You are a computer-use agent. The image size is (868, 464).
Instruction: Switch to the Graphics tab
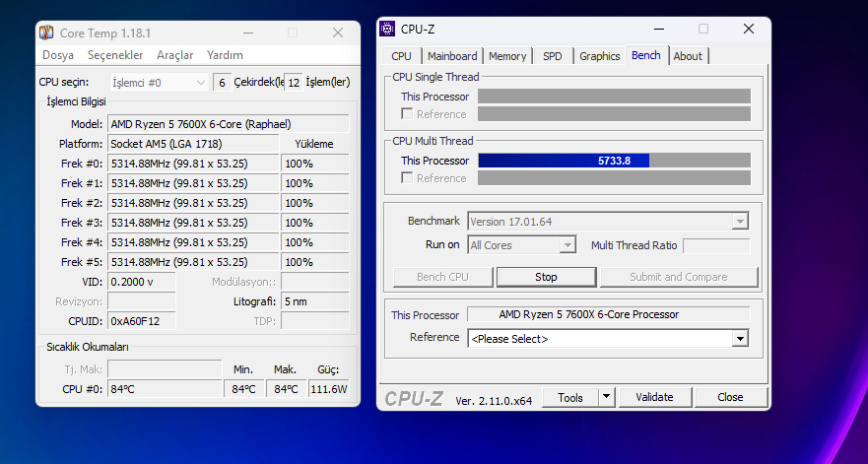point(599,56)
